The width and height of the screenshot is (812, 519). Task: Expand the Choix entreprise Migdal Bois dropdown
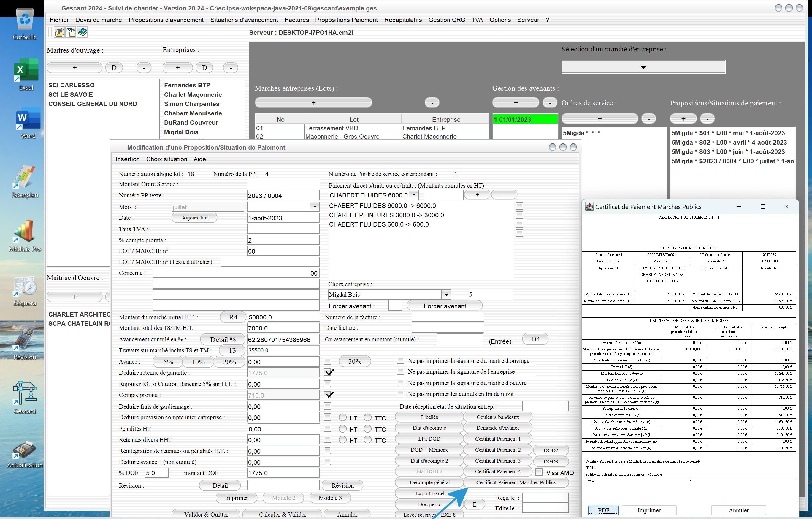coord(446,295)
